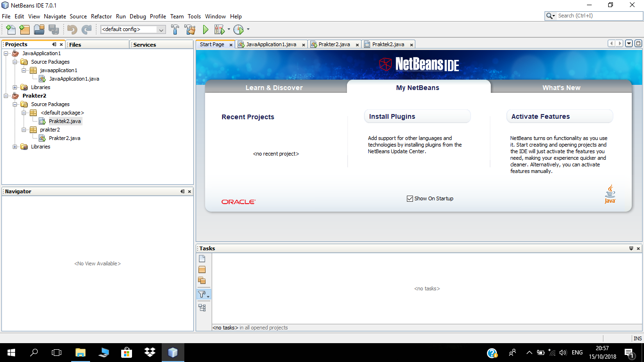Viewport: 644px width, 362px height.
Task: Close the Praktek2.java tab
Action: point(412,45)
